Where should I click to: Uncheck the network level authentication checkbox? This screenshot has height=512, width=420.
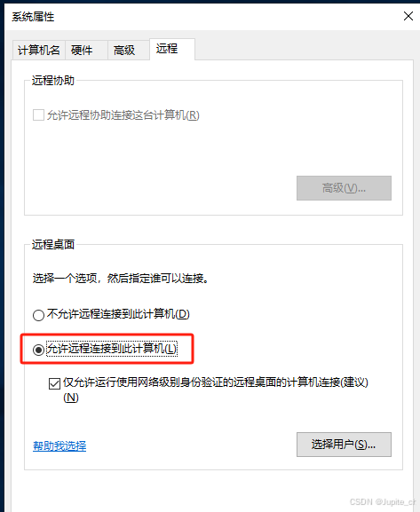54,383
